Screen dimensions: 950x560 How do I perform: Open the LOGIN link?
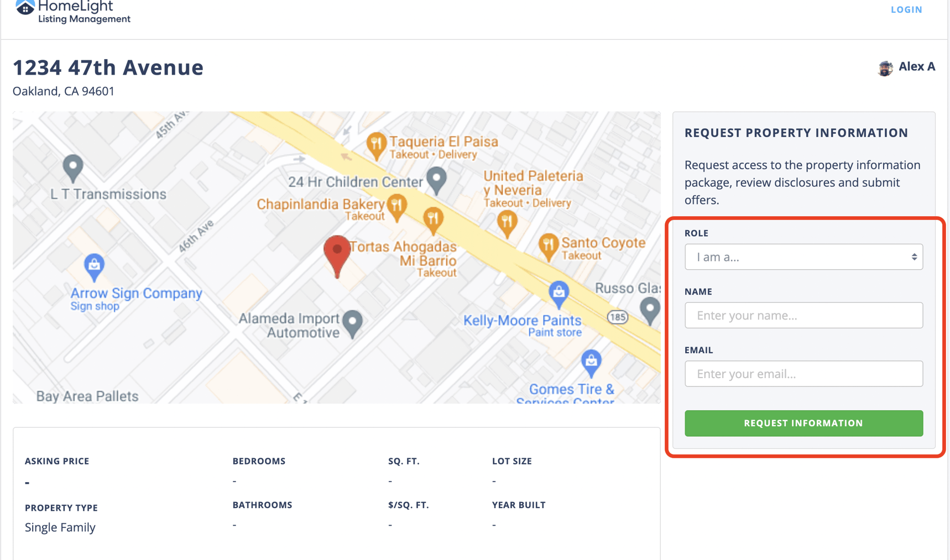click(x=906, y=9)
